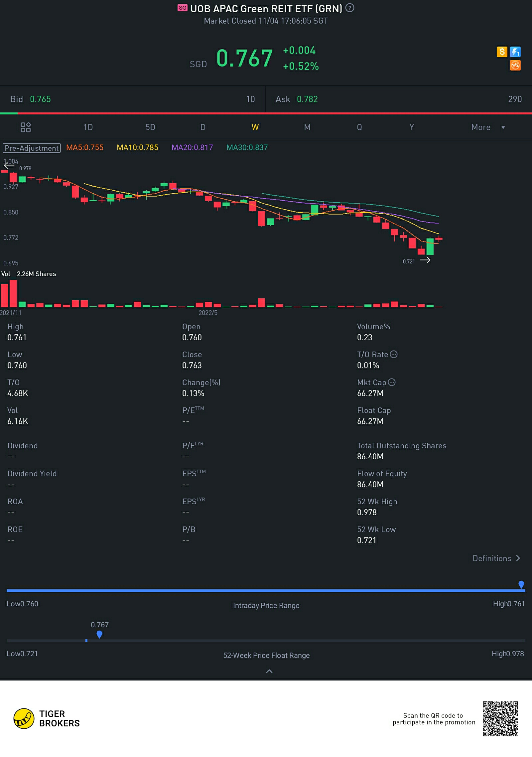Switch to the 1D chart tab
532x757 pixels.
(x=88, y=127)
